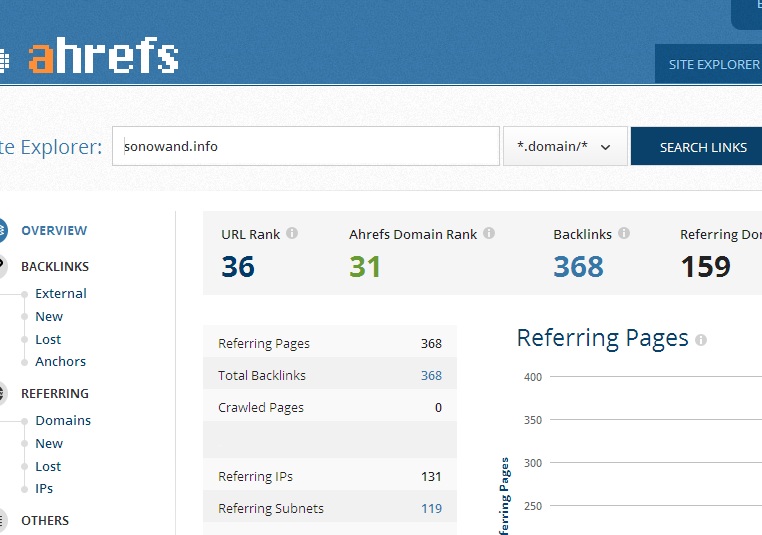762x535 pixels.
Task: Click the Overview sidebar icon
Action: click(3, 231)
